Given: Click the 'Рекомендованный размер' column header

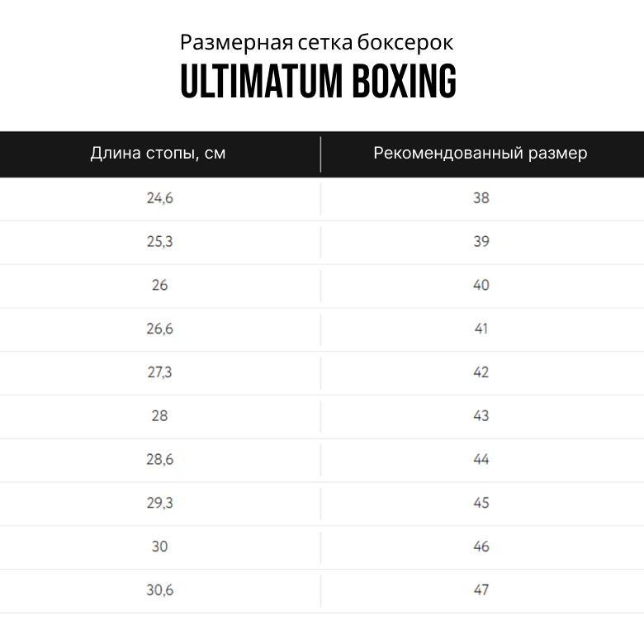Looking at the screenshot, I should click(x=481, y=154).
